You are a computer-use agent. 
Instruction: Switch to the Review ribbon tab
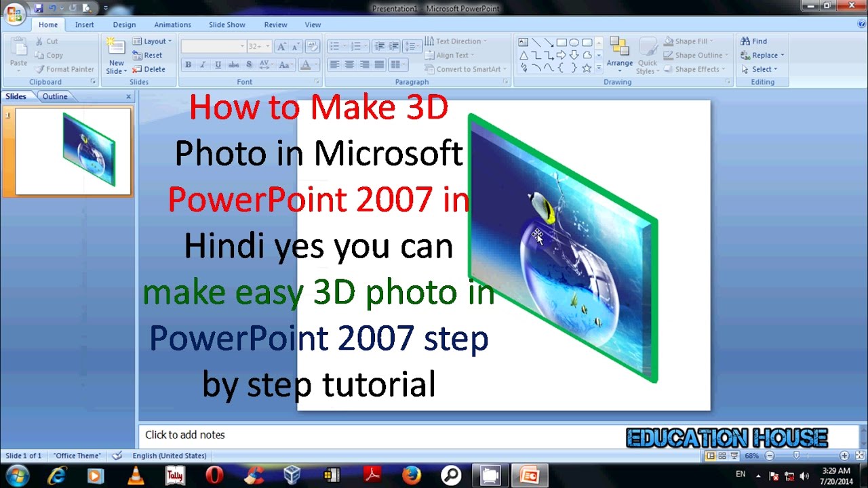275,24
